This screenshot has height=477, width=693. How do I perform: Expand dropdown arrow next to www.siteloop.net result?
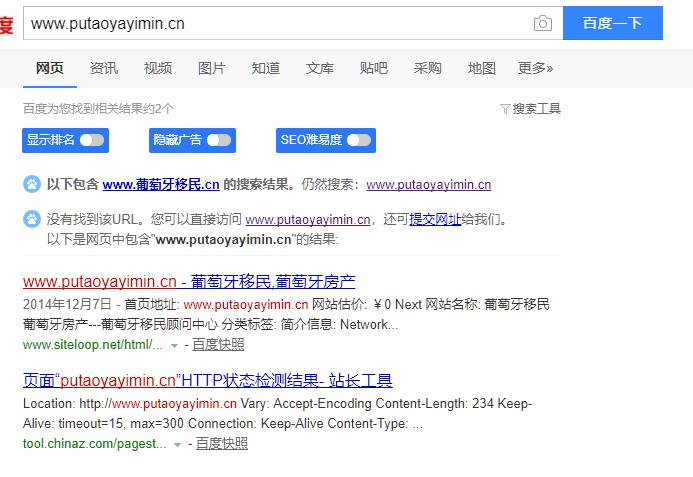[174, 346]
